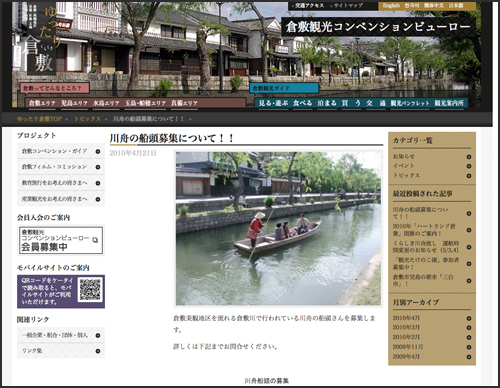Click the arrow beside トピックス in カテゴリ一覧
The width and height of the screenshot is (500, 388).
pyautogui.click(x=469, y=176)
